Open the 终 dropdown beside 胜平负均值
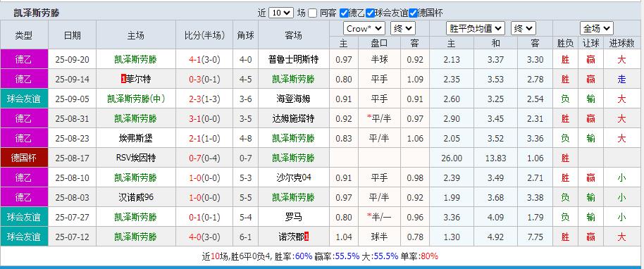 (524, 28)
